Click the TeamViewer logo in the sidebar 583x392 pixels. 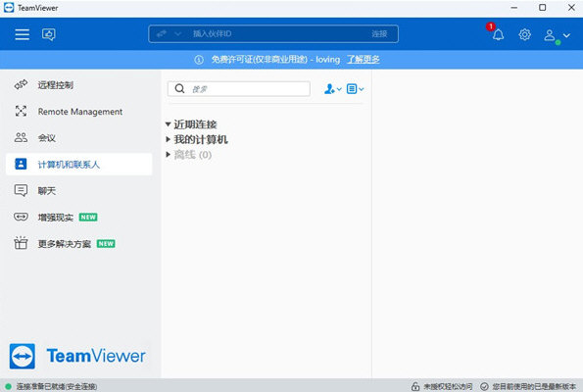(x=77, y=356)
